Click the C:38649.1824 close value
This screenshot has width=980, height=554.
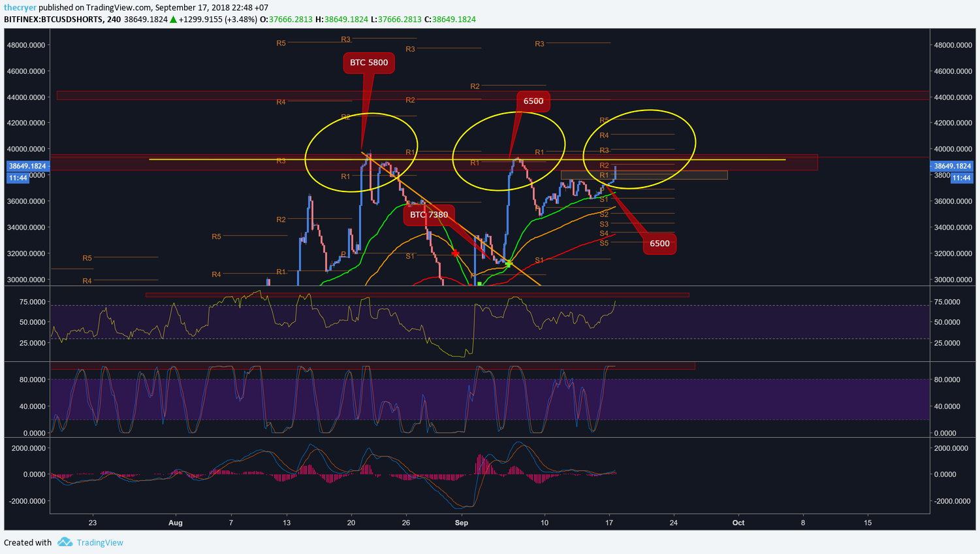pyautogui.click(x=450, y=20)
